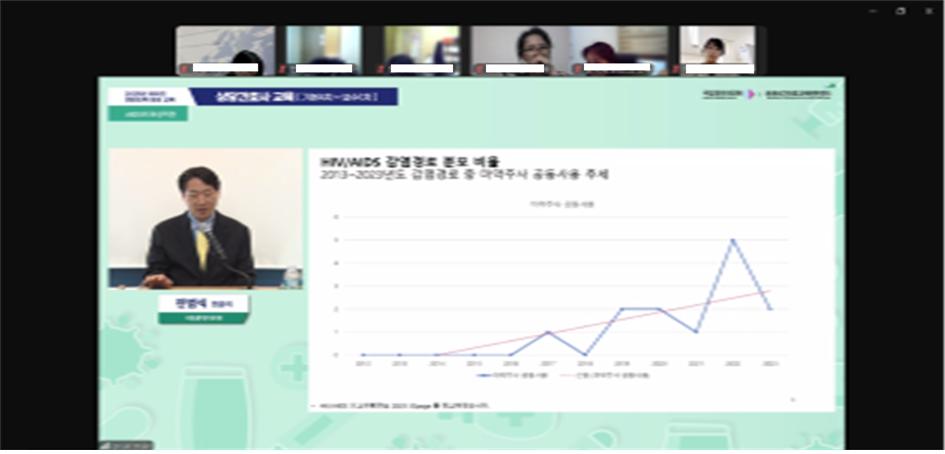Viewport: 945px width, 454px height.
Task: Click slide title 'HIV/AIDS 감염경로 분포 비율'
Action: pyautogui.click(x=409, y=162)
